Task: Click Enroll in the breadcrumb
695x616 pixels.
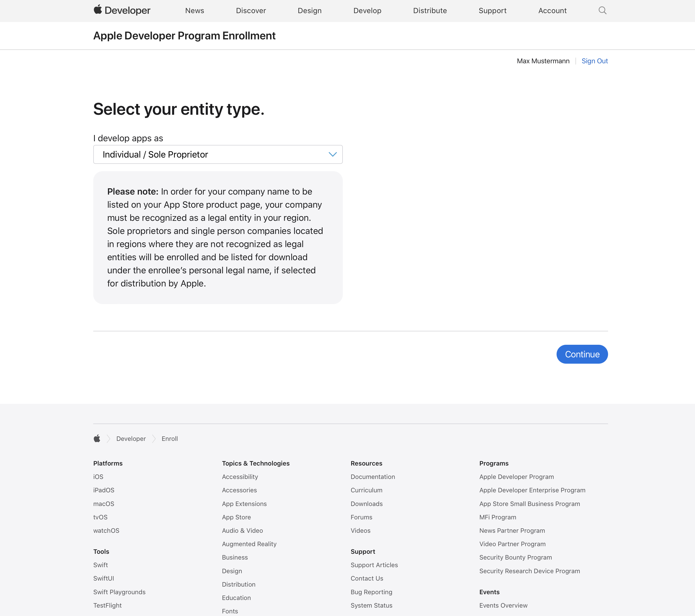Action: click(170, 438)
